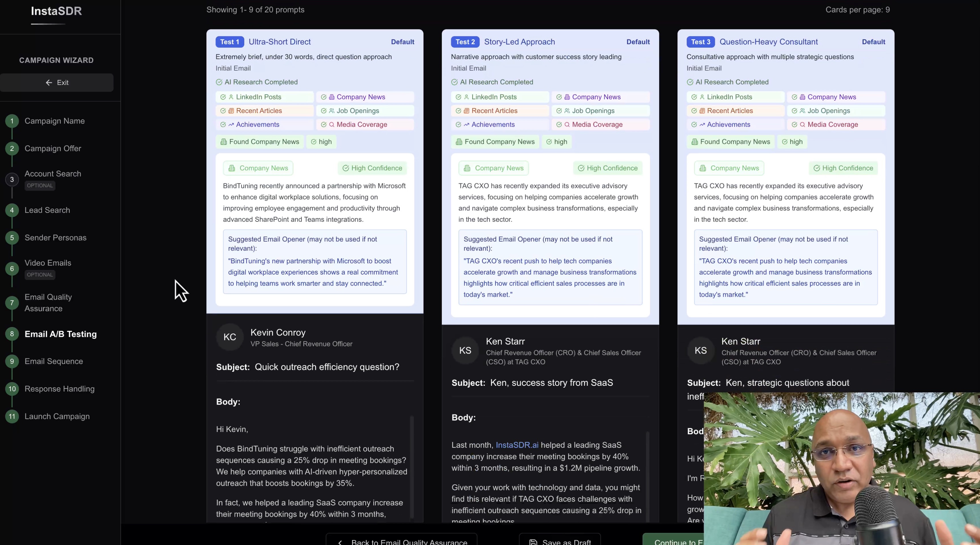The height and width of the screenshot is (545, 980).
Task: Toggle AI Research Completed check on Test 1
Action: click(219, 82)
